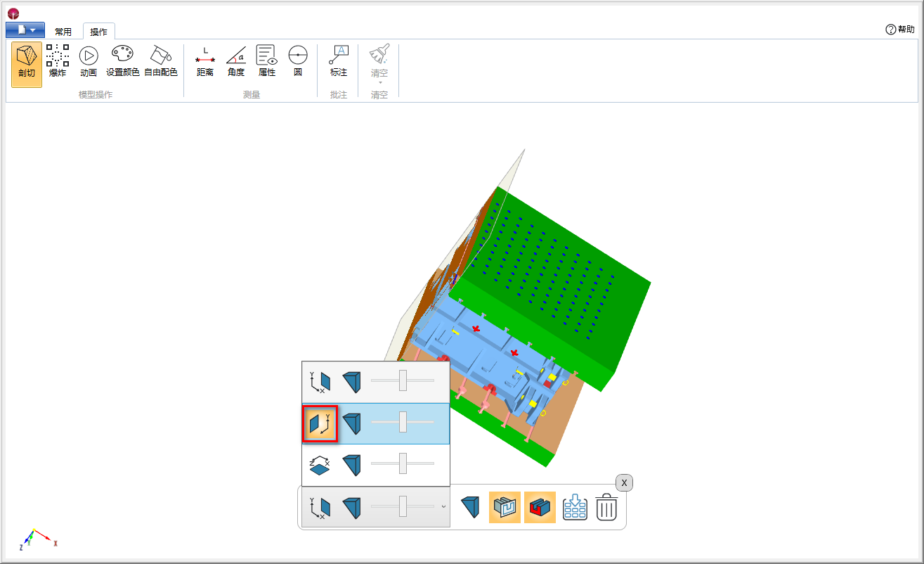This screenshot has width=924, height=564.
Task: Click the XYZ axis triad indicator
Action: tap(37, 538)
